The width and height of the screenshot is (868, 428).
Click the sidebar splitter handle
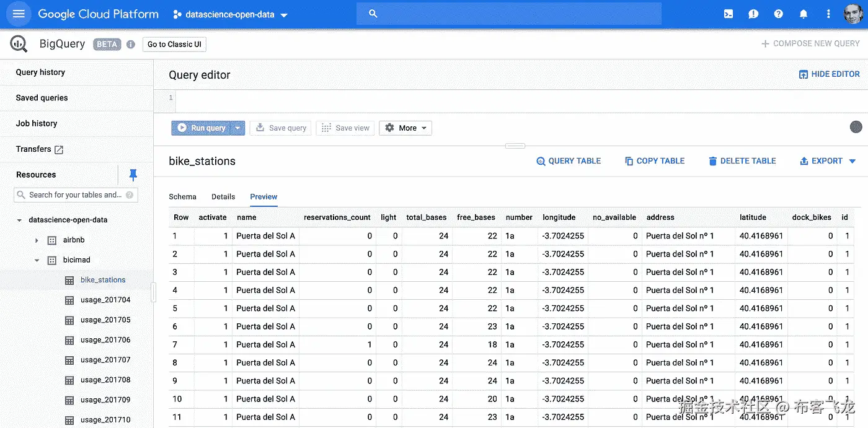point(154,292)
